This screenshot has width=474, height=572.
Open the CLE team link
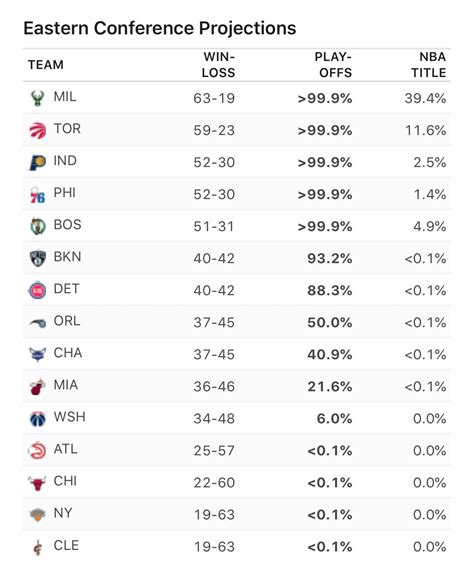coord(66,545)
